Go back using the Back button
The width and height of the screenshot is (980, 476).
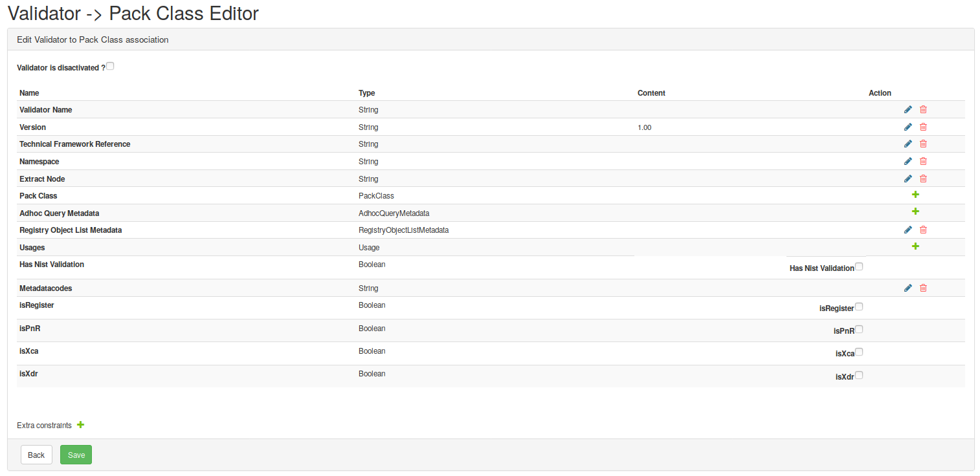(36, 455)
